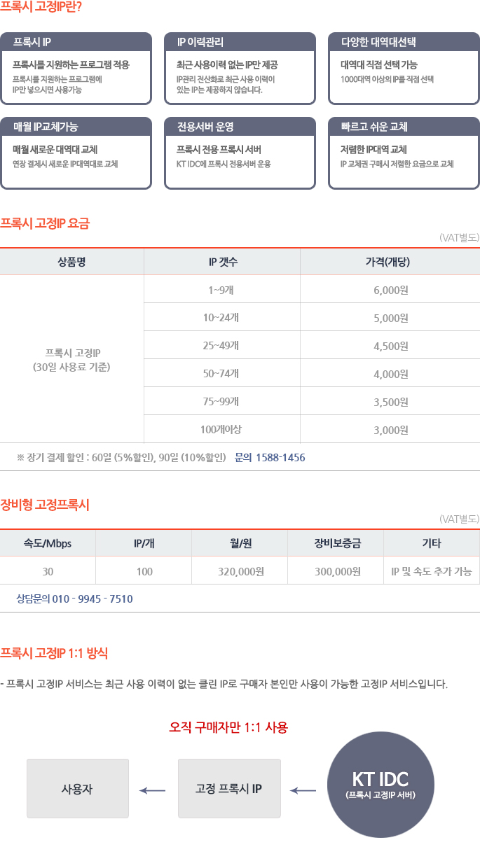Click the 사용자 diagram box
Screen dimensions: 480x868
pos(78,788)
